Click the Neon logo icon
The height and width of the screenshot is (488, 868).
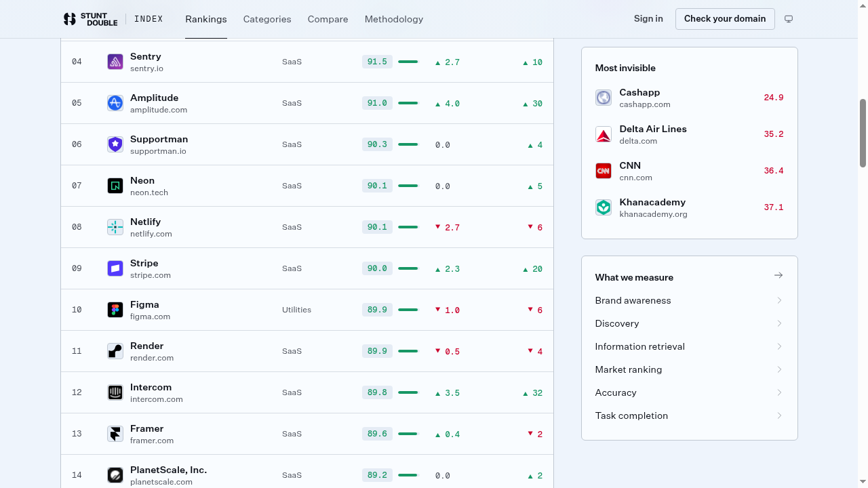(x=115, y=186)
